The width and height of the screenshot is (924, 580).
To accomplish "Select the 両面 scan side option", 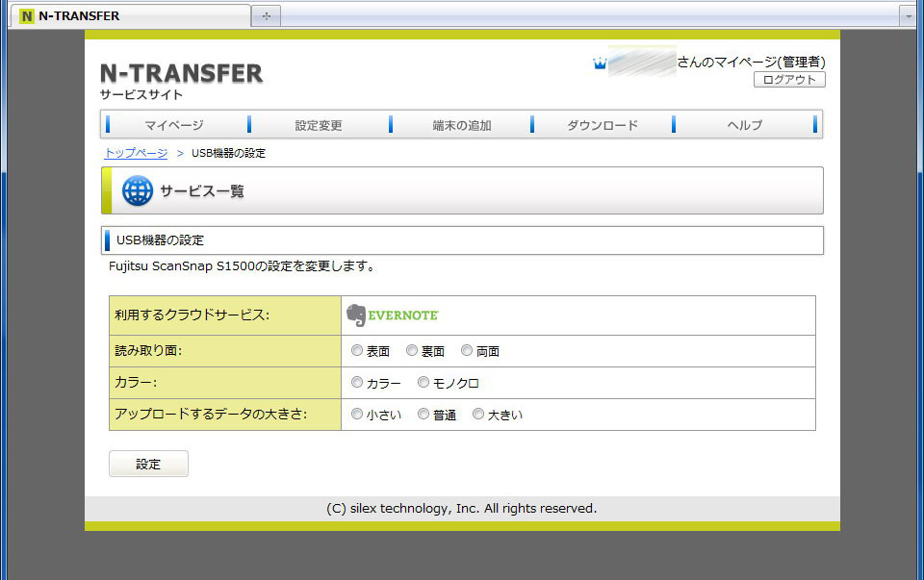I will (467, 350).
